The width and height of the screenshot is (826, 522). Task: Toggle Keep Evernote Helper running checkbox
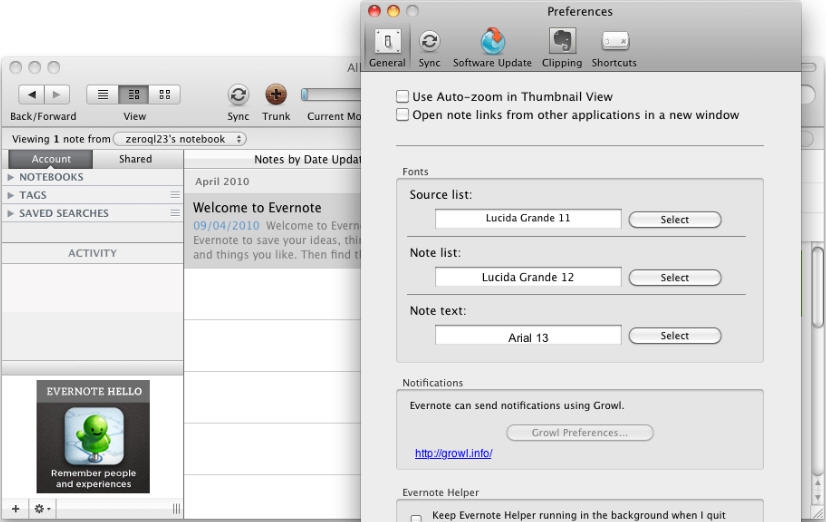[x=416, y=517]
